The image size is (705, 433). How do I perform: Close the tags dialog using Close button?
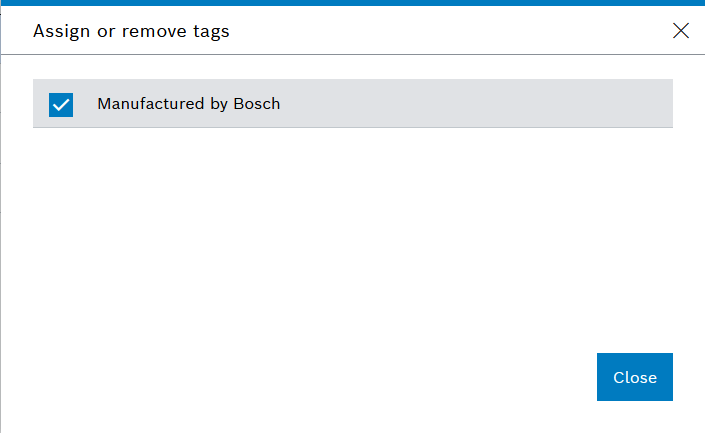pos(634,377)
